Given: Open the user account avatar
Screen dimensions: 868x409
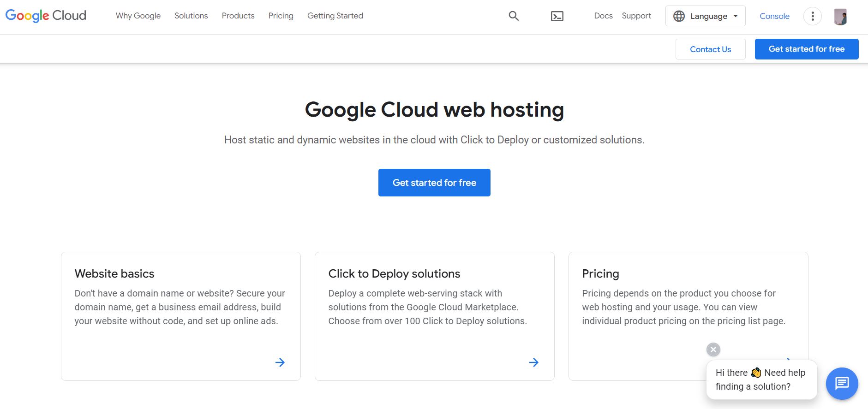Looking at the screenshot, I should [x=840, y=17].
